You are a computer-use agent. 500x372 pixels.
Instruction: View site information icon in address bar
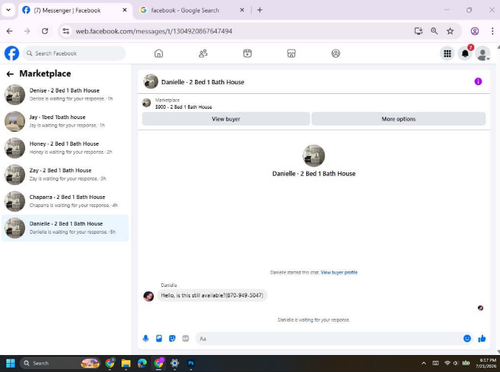pos(66,31)
